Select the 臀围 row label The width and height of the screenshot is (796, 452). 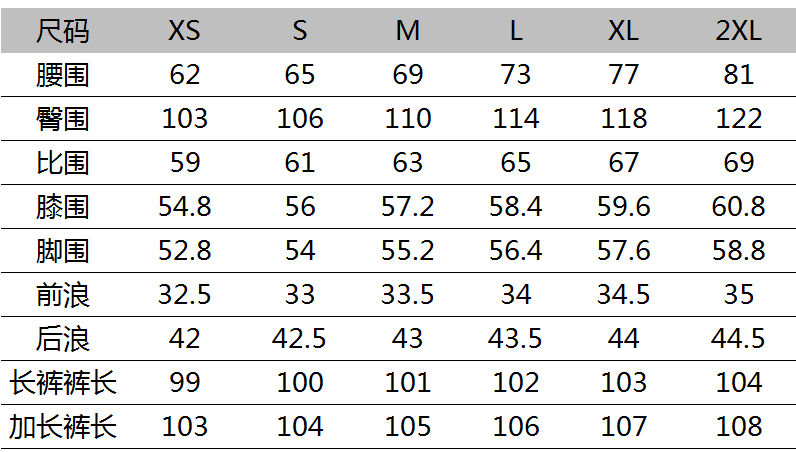(63, 119)
